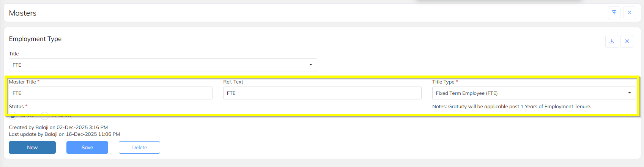
Task: Save the employment type record
Action: coord(87,148)
